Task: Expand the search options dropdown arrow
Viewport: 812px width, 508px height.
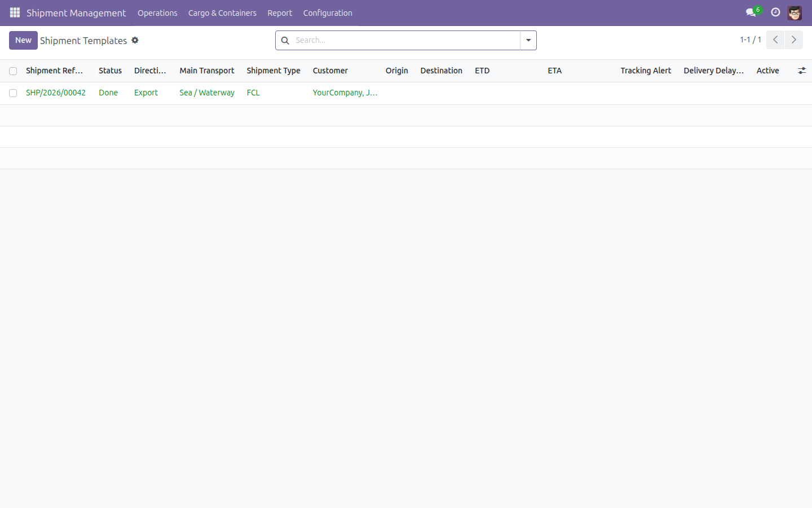Action: [x=528, y=40]
